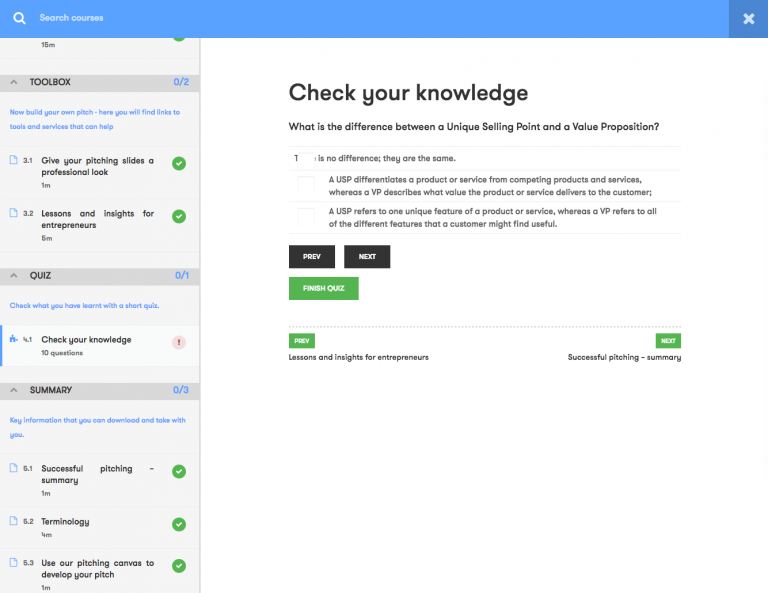
Task: Click 'Key information that you can download' text
Action: (x=97, y=427)
